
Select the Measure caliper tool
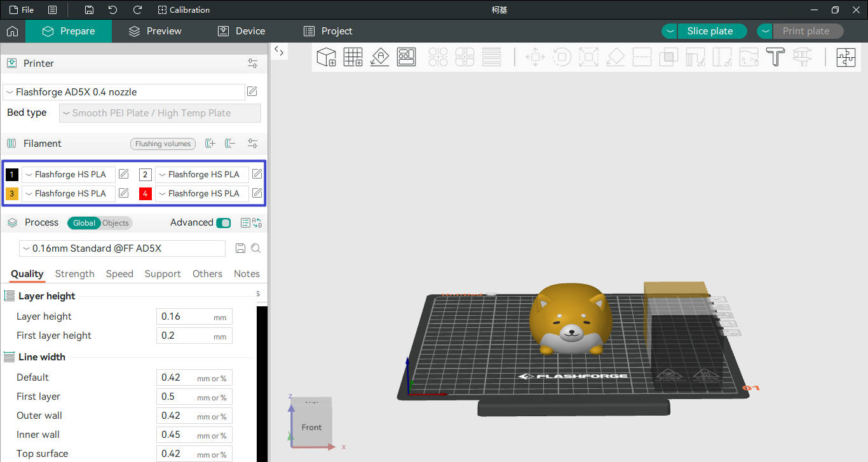[x=802, y=57]
